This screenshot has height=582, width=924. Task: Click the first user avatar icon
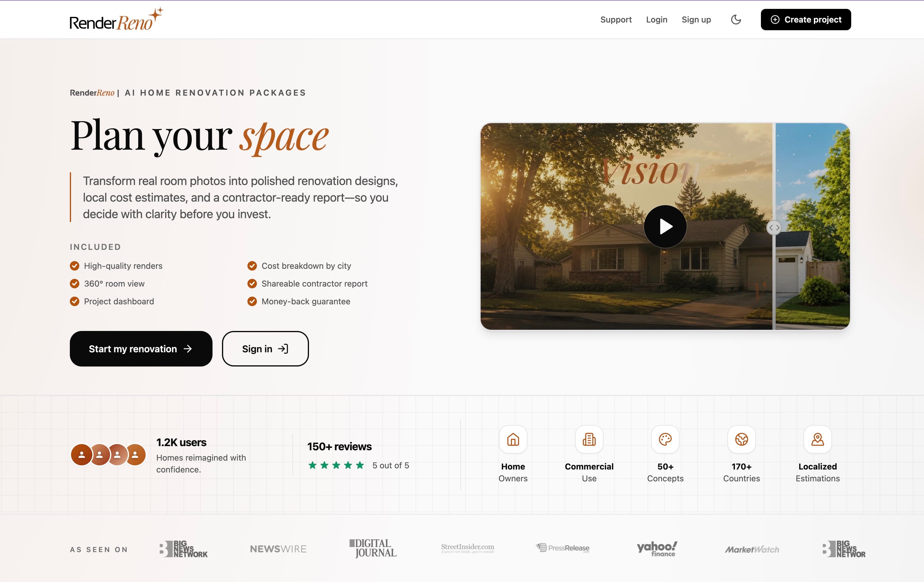81,454
